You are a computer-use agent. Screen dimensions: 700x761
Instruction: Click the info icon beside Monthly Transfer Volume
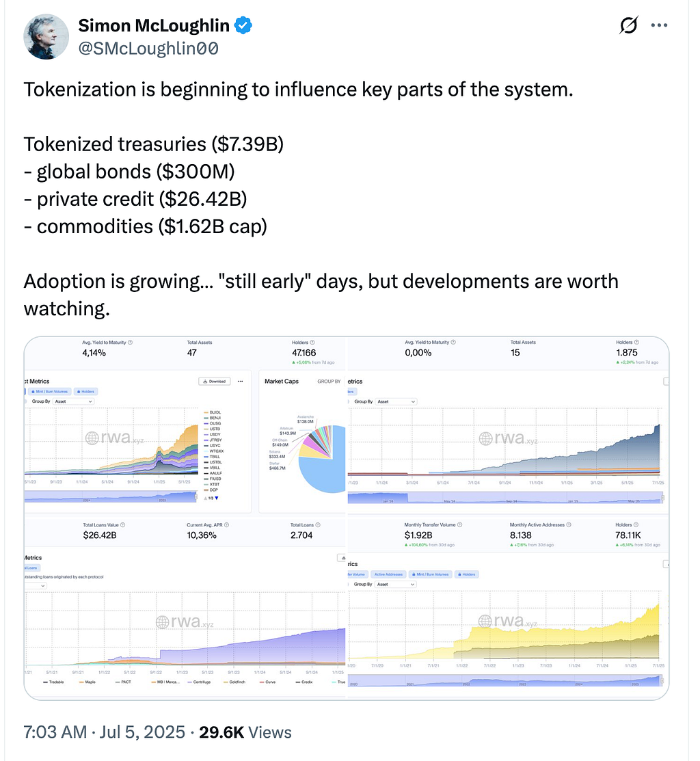click(460, 524)
